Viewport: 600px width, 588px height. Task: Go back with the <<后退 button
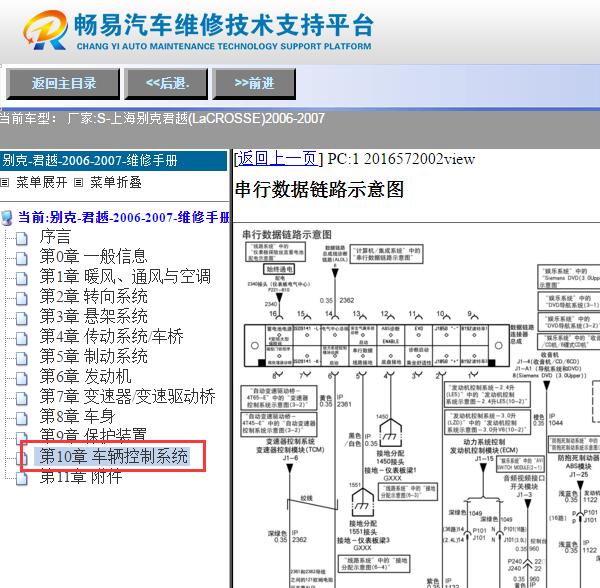166,84
